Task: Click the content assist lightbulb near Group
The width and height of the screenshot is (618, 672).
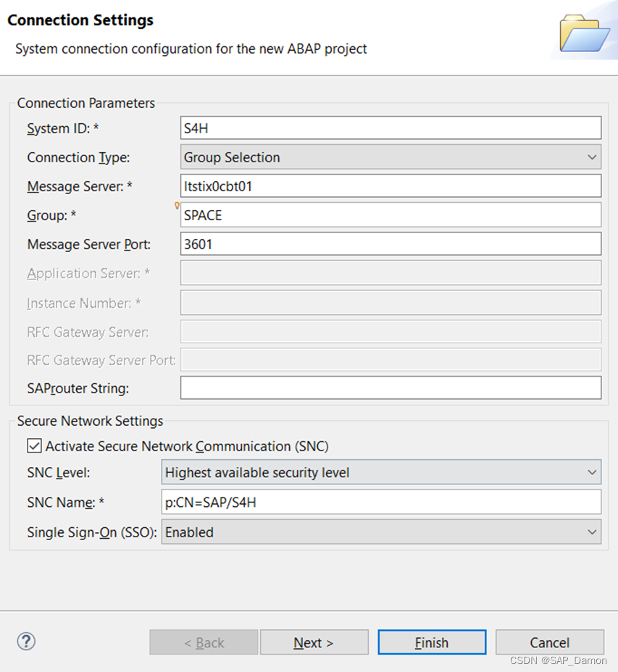Action: 177,206
